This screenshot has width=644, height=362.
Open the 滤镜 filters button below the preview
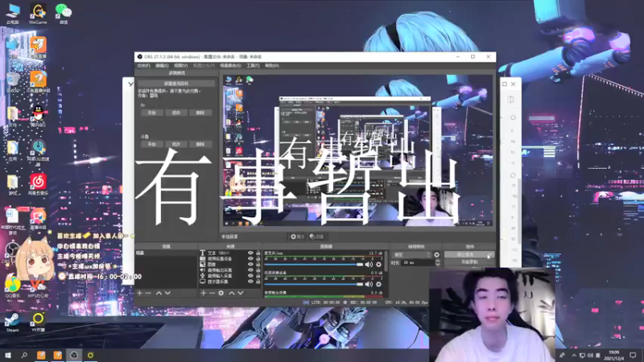[x=316, y=237]
